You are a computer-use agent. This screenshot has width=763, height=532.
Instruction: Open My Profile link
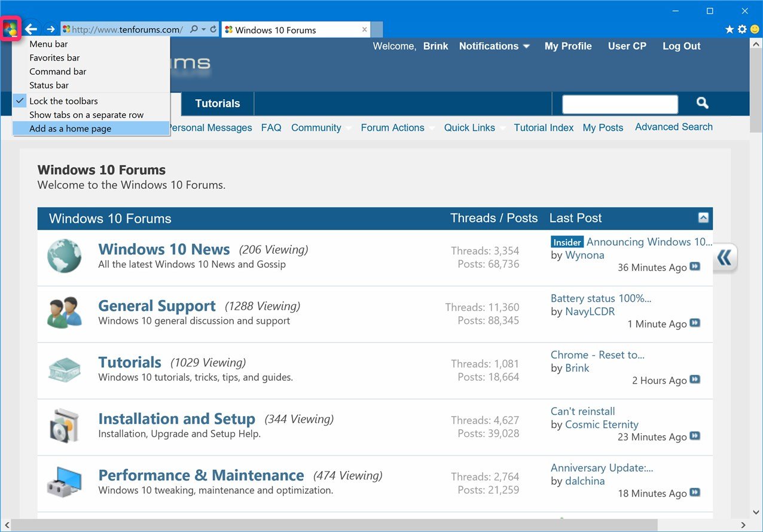[568, 46]
